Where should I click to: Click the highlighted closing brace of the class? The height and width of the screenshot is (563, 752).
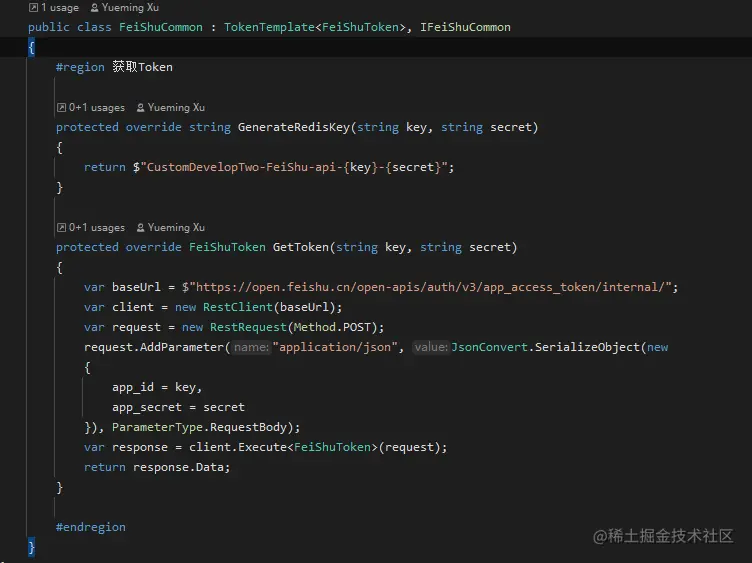click(31, 547)
